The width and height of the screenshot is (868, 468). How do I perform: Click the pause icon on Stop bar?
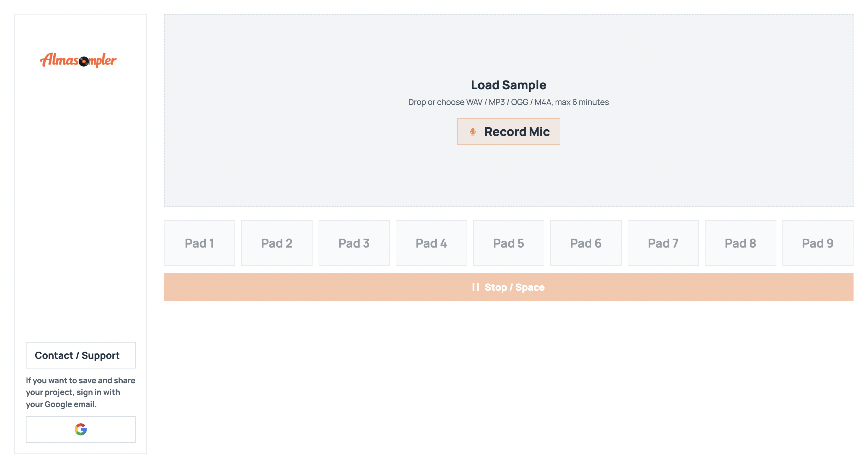coord(475,287)
